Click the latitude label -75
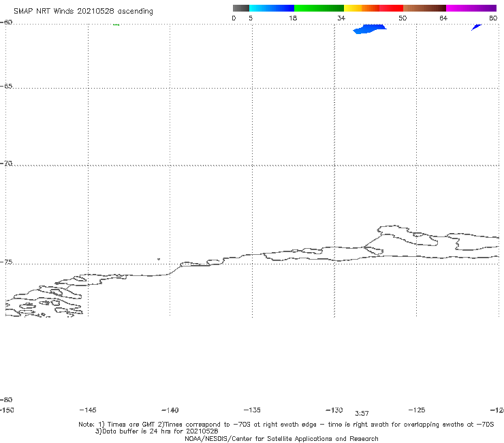 (x=6, y=262)
